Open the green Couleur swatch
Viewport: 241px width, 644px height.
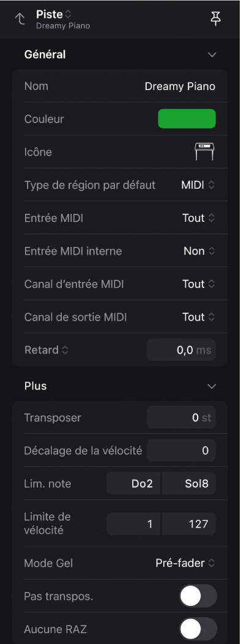tap(187, 119)
